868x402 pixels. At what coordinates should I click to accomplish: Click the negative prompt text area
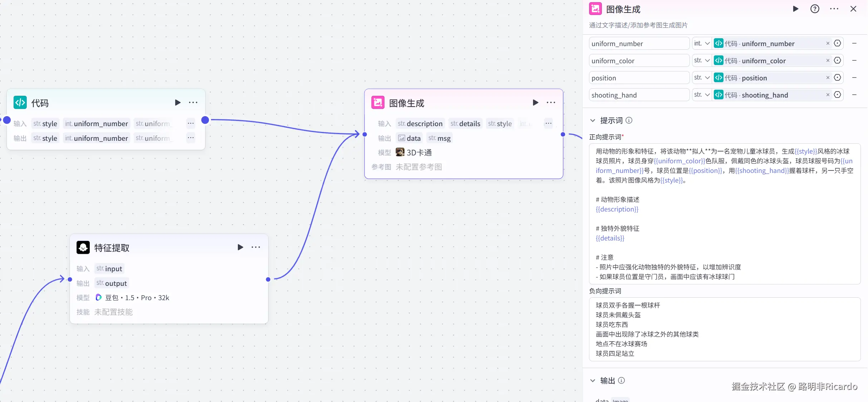pyautogui.click(x=725, y=329)
